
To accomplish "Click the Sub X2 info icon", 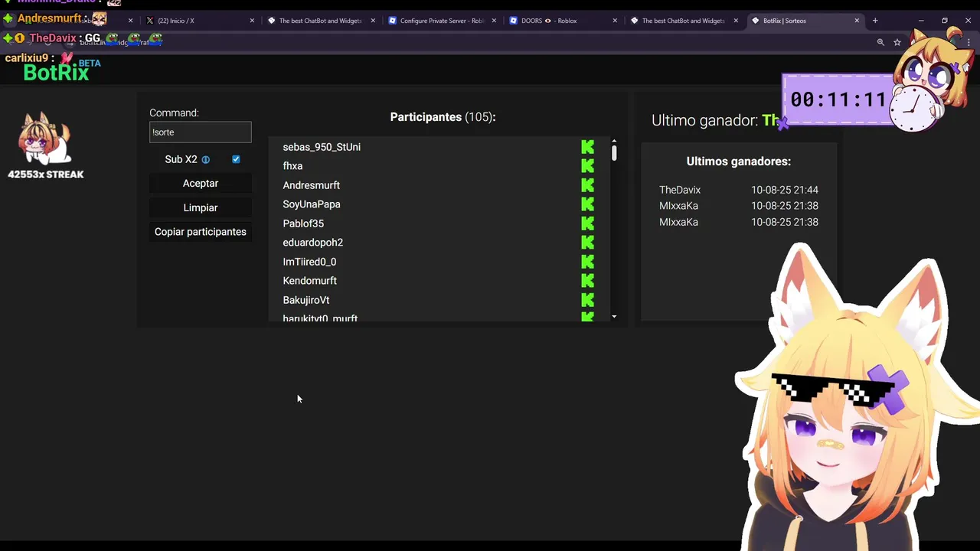I will (205, 160).
